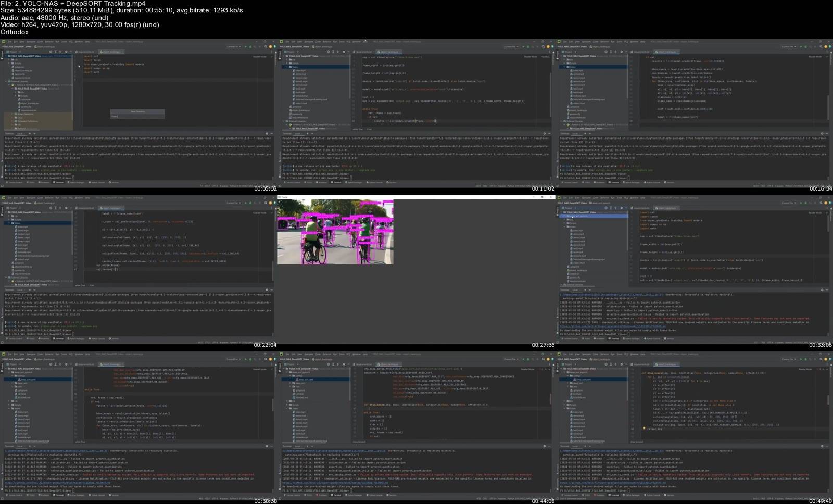Toggle Reader Mode in the 00:49:40 frame

(805, 369)
